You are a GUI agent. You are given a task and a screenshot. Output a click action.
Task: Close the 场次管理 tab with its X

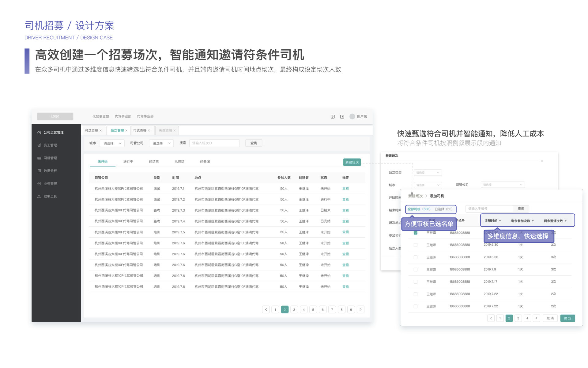coord(126,131)
